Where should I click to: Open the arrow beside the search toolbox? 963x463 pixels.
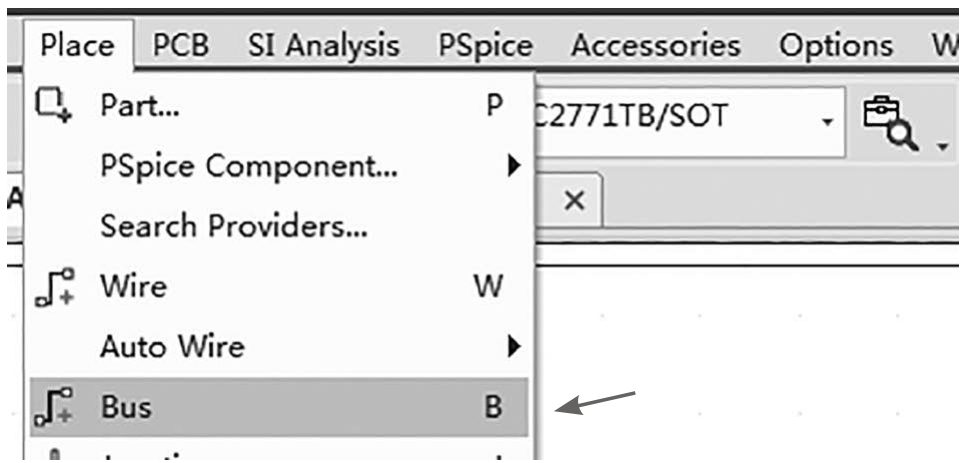[x=942, y=146]
